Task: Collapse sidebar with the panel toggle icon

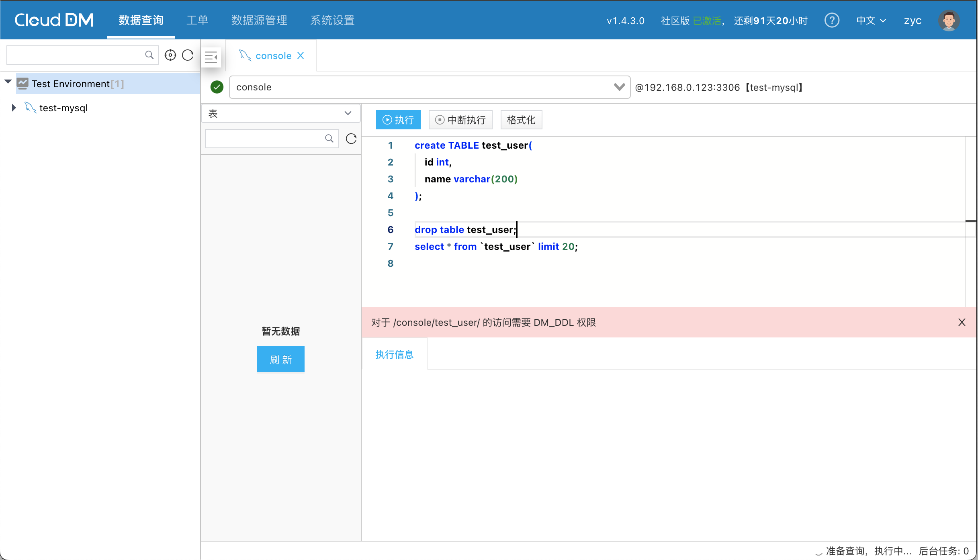Action: tap(211, 57)
